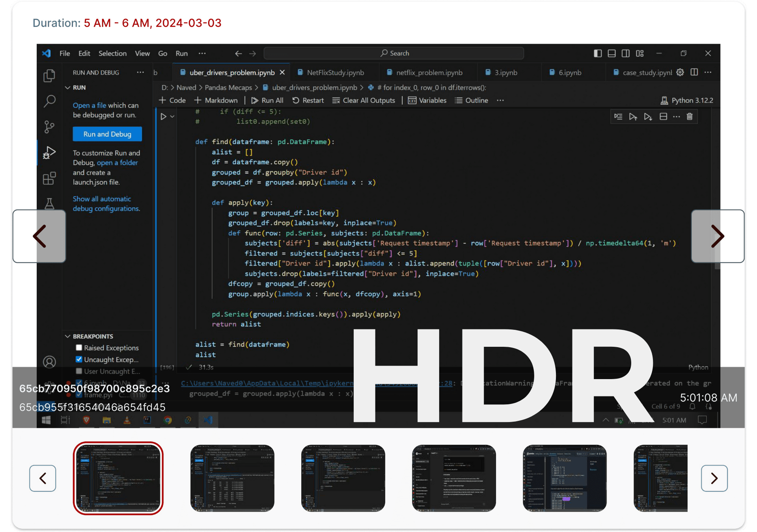The image size is (757, 532).
Task: Delete the cell with trash icon
Action: pyautogui.click(x=690, y=117)
